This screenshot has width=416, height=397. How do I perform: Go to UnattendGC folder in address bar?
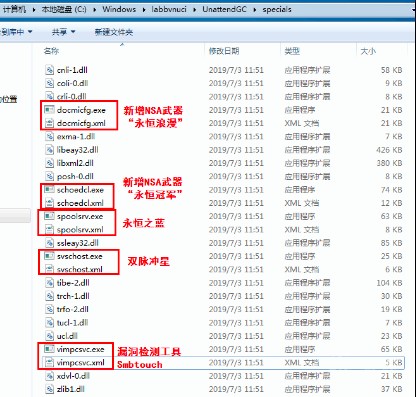coord(224,9)
